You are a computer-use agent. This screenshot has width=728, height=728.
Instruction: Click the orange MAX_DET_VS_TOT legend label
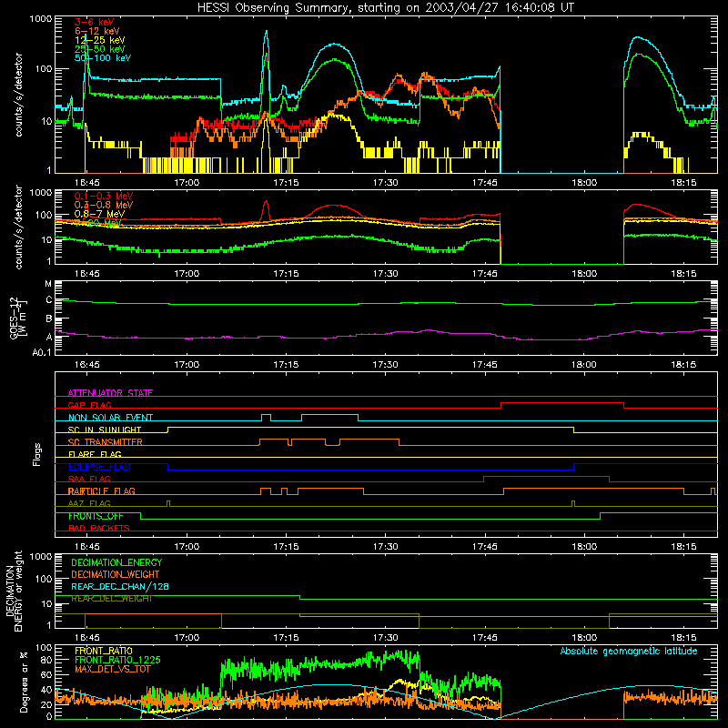click(113, 669)
